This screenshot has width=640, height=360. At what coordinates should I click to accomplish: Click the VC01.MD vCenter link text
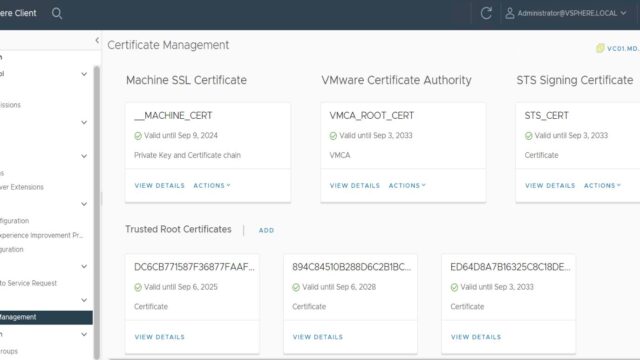point(623,49)
